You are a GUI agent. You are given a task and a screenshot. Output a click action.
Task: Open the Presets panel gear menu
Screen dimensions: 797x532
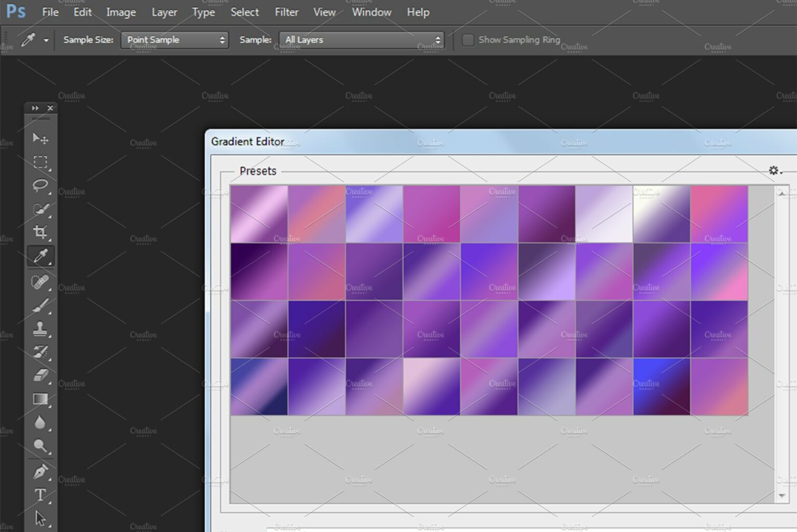coord(774,170)
